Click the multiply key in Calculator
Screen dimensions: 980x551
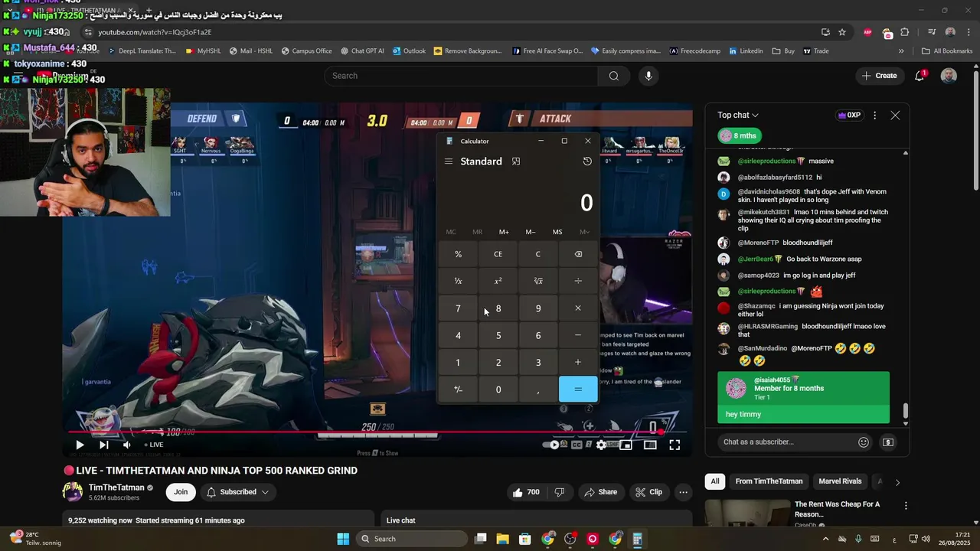tap(578, 308)
